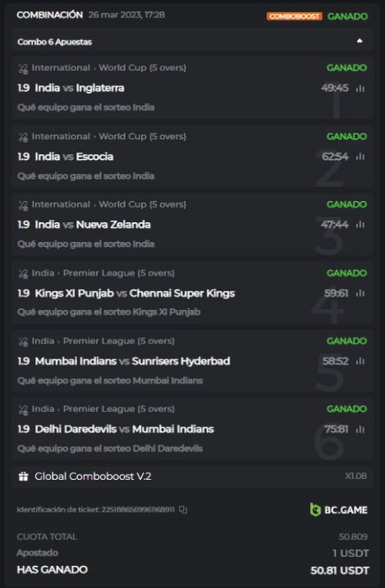Click the Global Comboboost gift icon
This screenshot has height=588, width=385.
pos(23,476)
